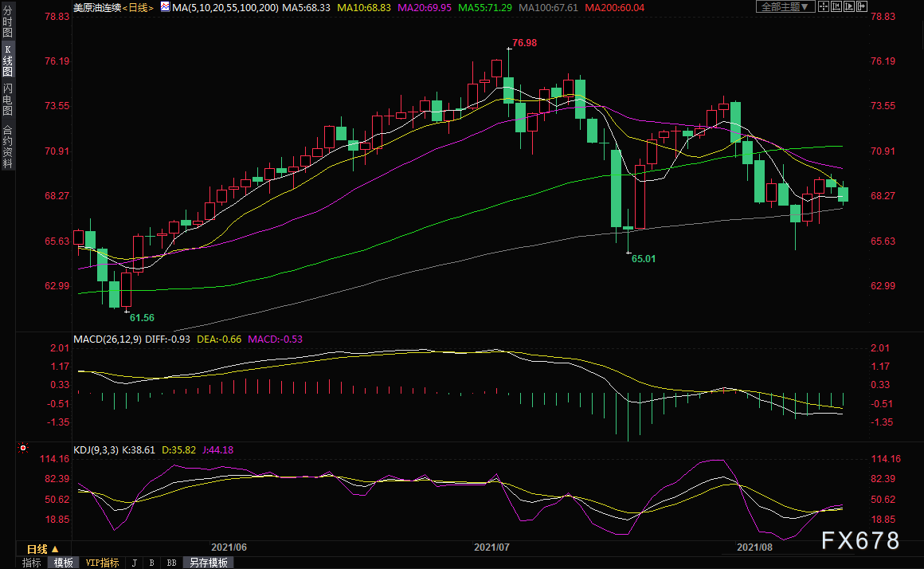This screenshot has width=924, height=569.
Task: Click the MA indicator chart icon
Action: (x=165, y=7)
